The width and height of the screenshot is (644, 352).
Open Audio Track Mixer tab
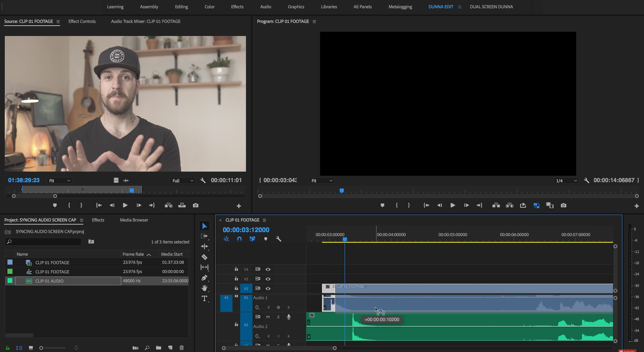(146, 22)
